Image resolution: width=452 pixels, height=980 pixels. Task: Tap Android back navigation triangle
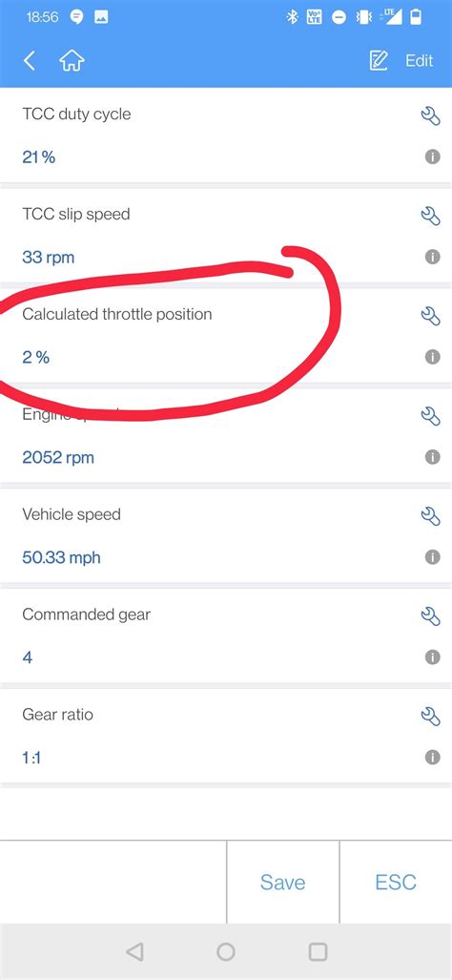[134, 952]
